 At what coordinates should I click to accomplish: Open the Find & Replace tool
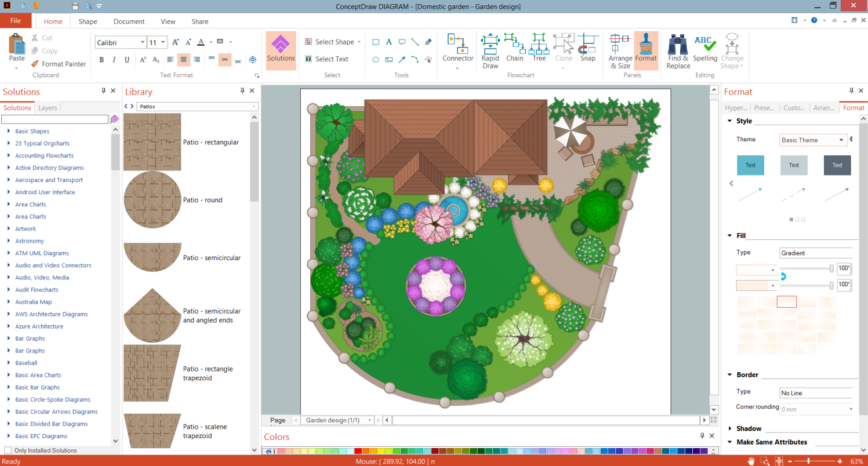point(678,50)
